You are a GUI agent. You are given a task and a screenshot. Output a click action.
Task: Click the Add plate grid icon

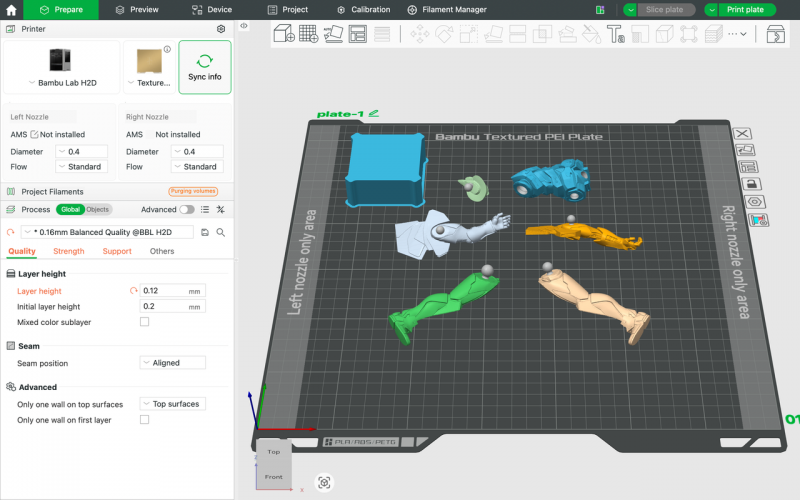pos(308,34)
